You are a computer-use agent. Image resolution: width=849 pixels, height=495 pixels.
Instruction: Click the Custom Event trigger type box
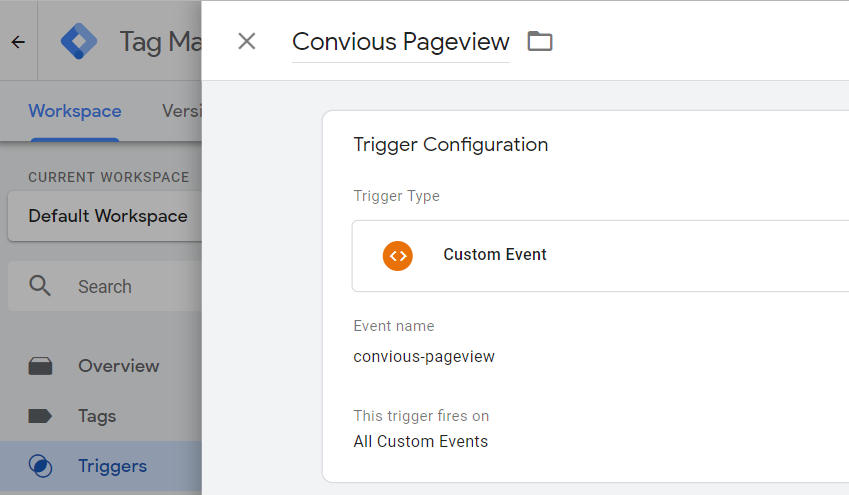tap(600, 255)
